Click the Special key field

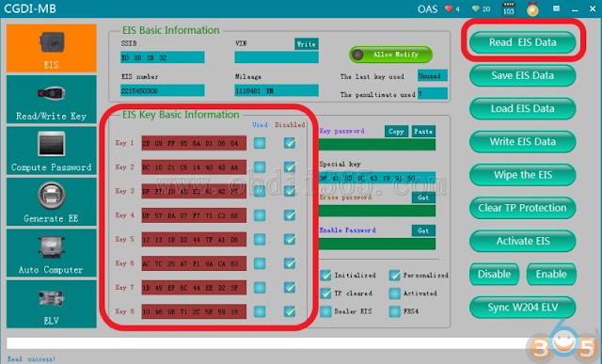click(x=377, y=178)
